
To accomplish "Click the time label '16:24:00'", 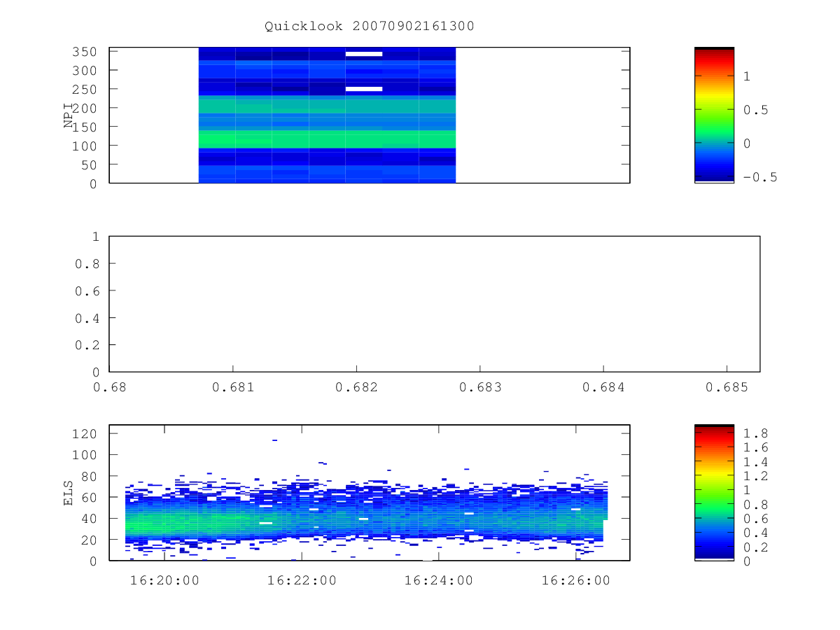I will pyautogui.click(x=439, y=580).
